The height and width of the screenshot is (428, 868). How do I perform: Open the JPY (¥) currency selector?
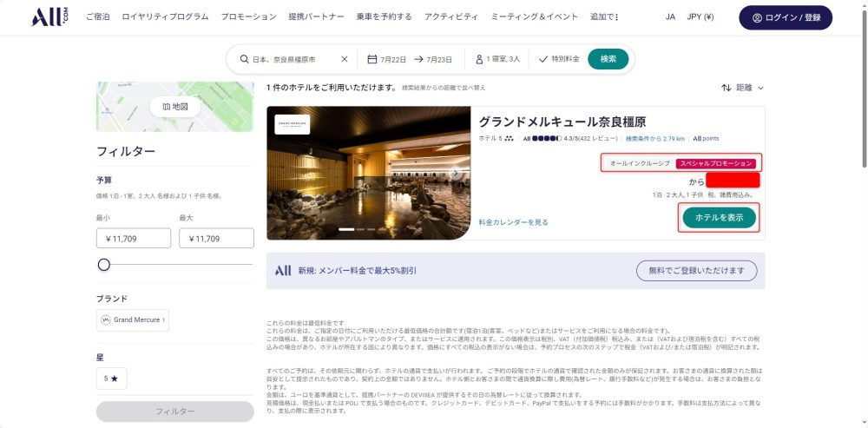(x=700, y=17)
